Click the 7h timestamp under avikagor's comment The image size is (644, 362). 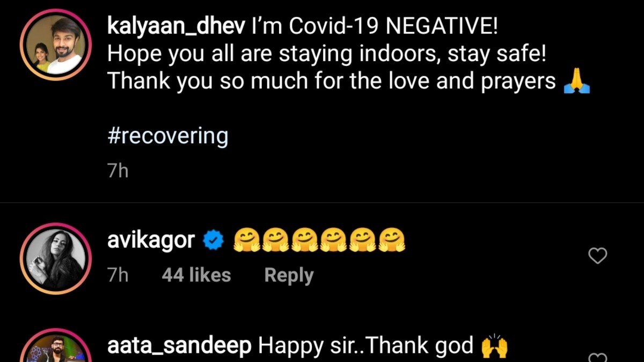coord(118,275)
